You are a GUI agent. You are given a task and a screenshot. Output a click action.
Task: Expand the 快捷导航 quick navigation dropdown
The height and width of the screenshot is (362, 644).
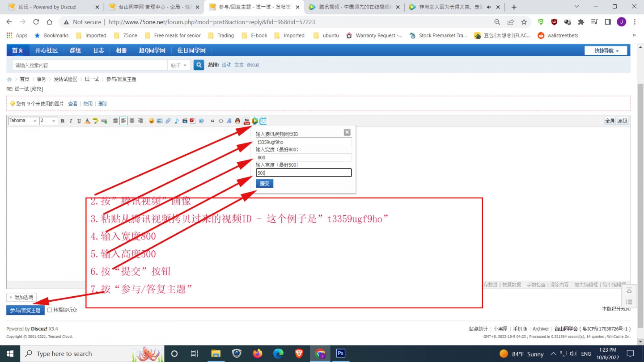tap(606, 51)
